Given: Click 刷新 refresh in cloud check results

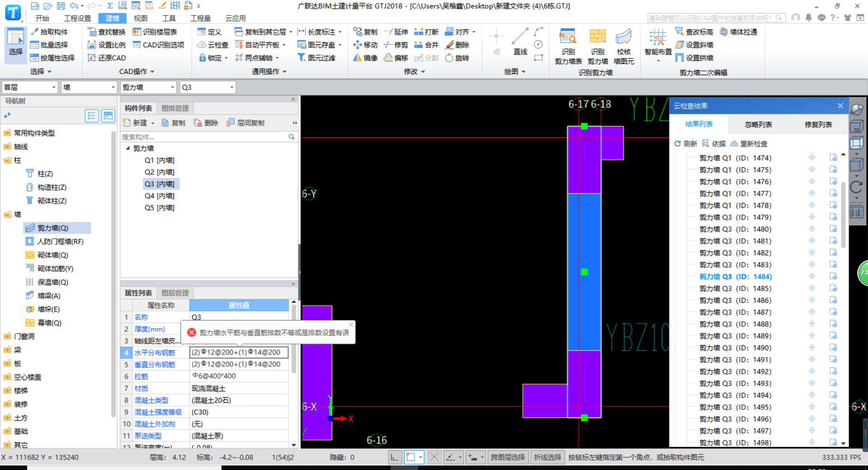Looking at the screenshot, I should coord(685,144).
